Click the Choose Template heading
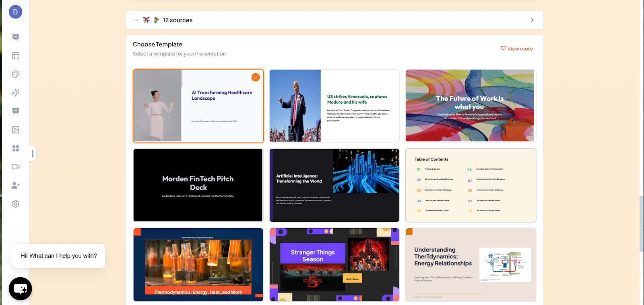Image resolution: width=644 pixels, height=305 pixels. click(157, 44)
